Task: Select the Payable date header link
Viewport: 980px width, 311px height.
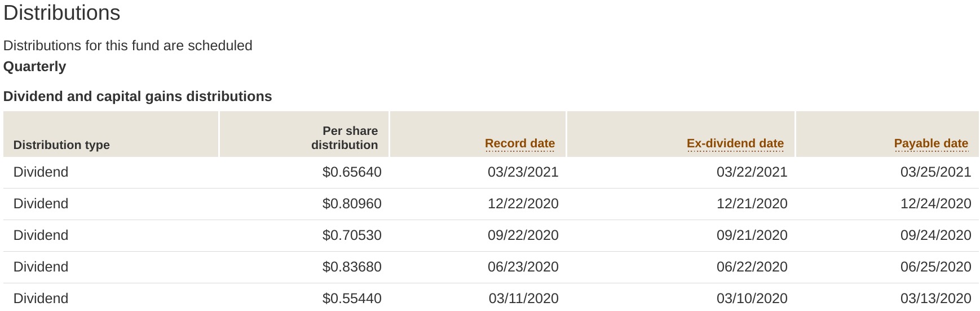Action: [930, 143]
